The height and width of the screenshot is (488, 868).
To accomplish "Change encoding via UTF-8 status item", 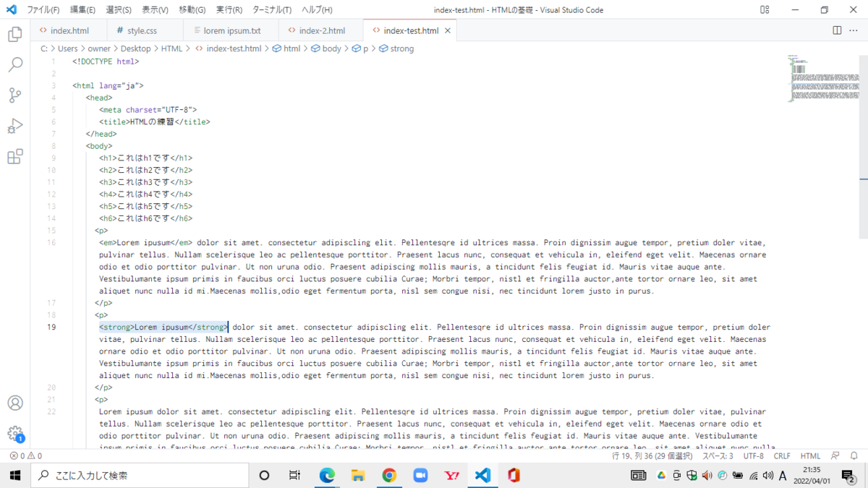I will 753,456.
